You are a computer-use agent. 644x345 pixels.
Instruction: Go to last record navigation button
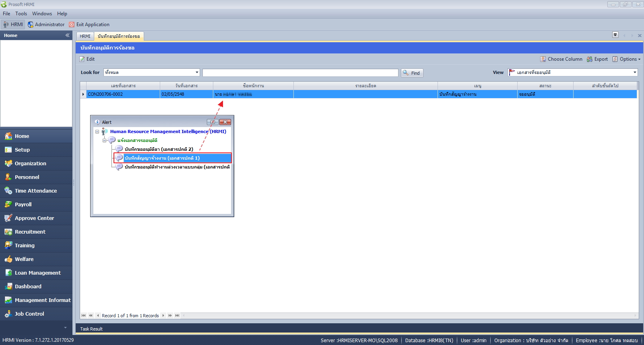coord(177,316)
